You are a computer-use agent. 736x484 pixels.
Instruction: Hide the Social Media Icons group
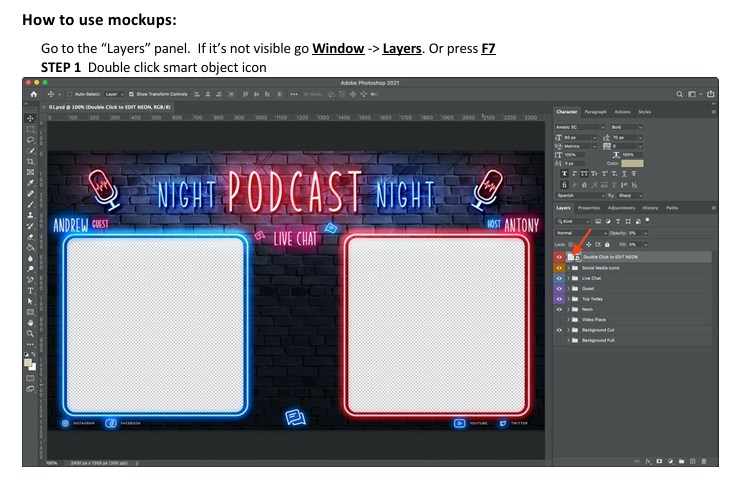(x=559, y=268)
